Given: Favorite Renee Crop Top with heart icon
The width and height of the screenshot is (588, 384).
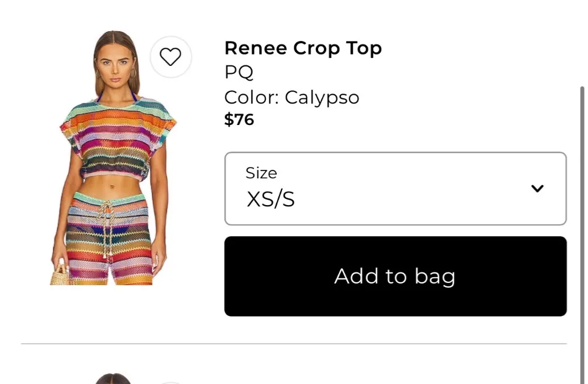Looking at the screenshot, I should tap(170, 57).
